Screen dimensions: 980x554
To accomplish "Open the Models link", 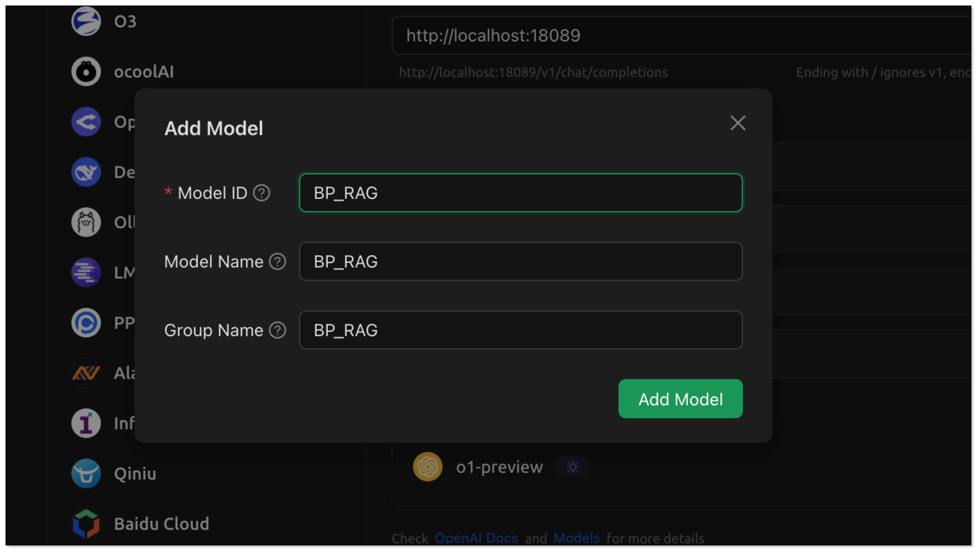I will (x=576, y=538).
